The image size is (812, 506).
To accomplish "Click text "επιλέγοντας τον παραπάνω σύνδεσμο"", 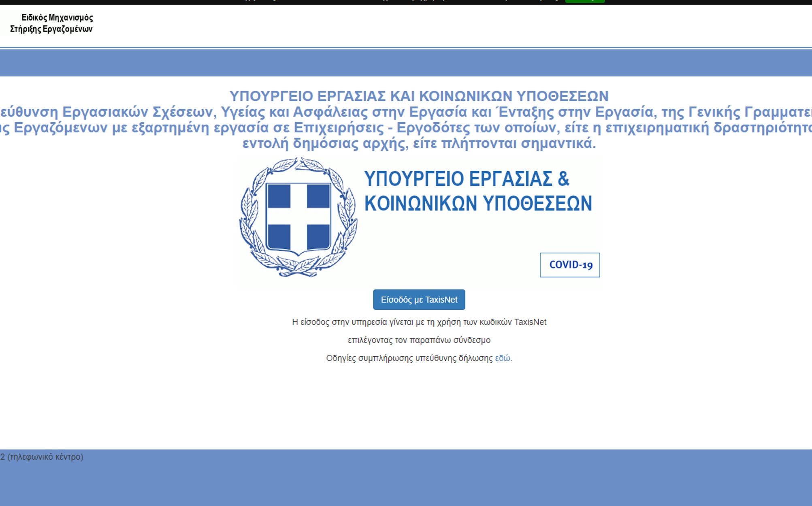I will [x=419, y=340].
